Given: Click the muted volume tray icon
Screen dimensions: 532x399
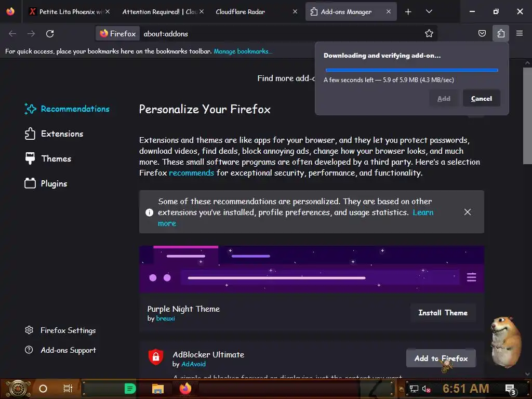Looking at the screenshot, I should [x=426, y=389].
